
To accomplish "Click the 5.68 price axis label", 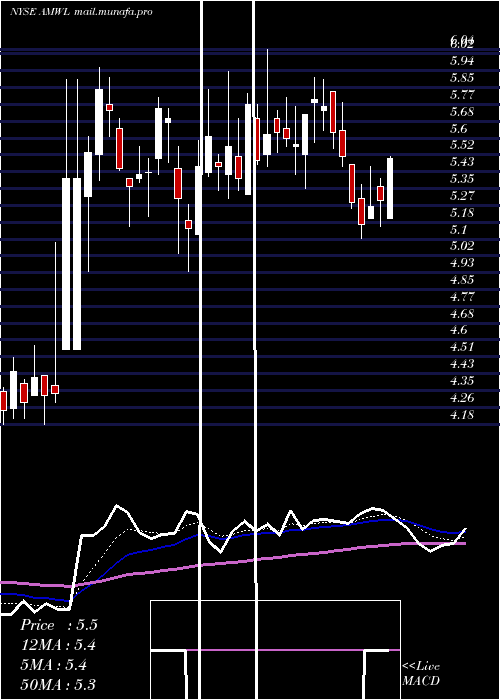I will click(462, 111).
